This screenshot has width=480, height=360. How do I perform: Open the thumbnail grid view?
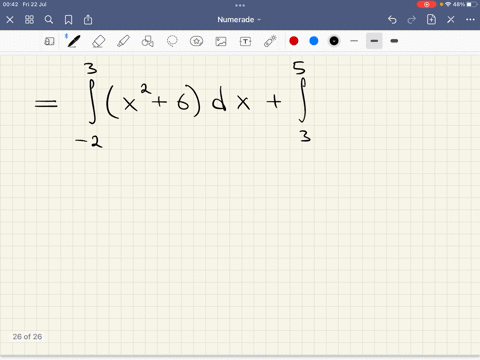(29, 20)
